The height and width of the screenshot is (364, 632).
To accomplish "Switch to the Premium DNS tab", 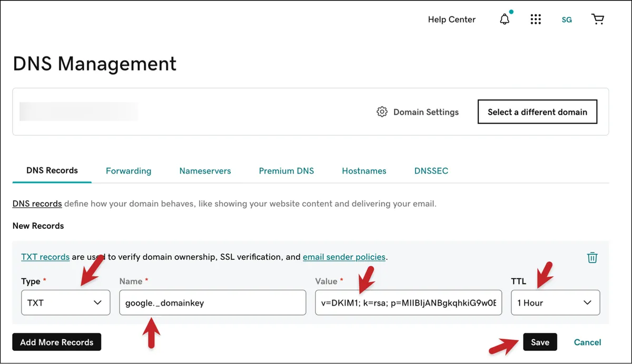I will pos(287,171).
